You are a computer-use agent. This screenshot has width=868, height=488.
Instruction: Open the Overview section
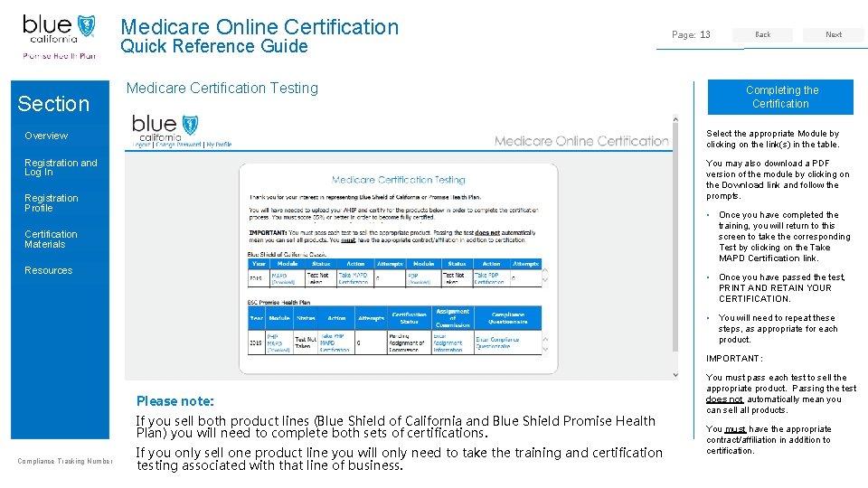[46, 136]
